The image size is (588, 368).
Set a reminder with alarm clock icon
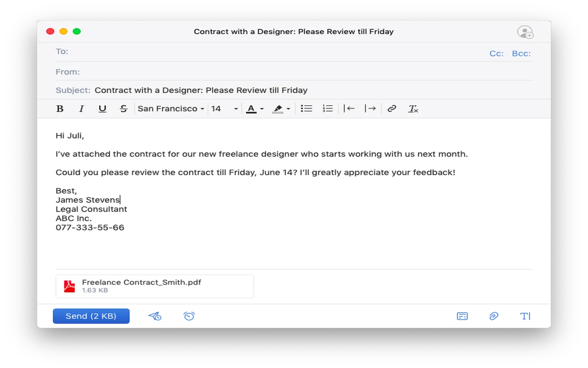pos(189,316)
